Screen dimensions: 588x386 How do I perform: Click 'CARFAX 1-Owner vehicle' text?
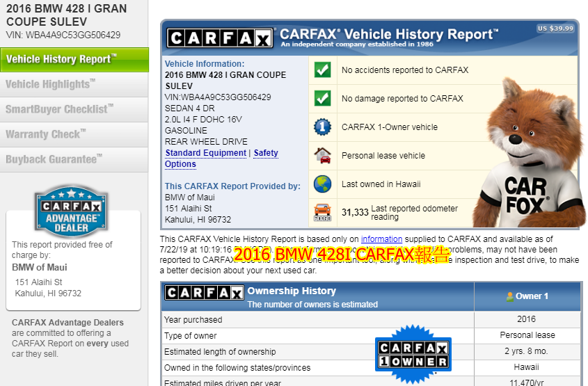(390, 127)
